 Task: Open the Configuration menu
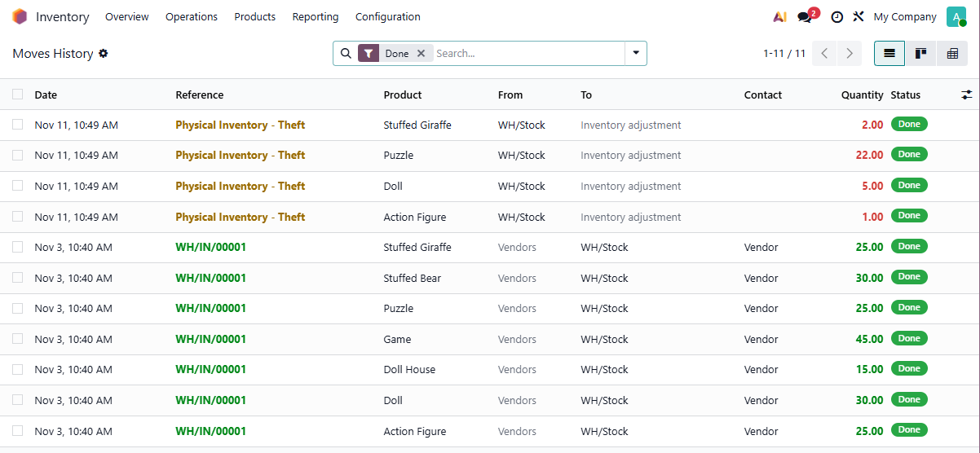[388, 17]
